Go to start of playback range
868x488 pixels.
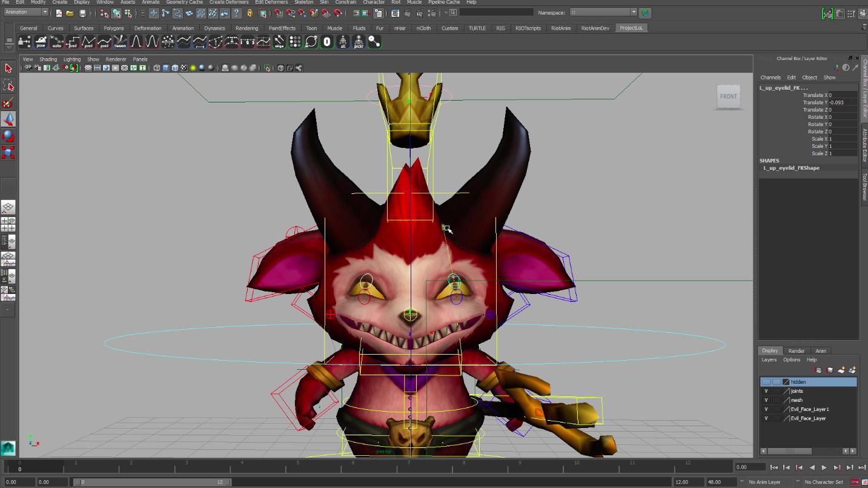coord(774,467)
